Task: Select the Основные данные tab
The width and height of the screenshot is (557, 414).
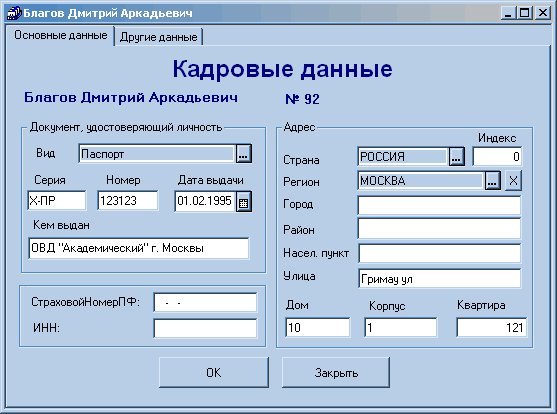Action: [x=60, y=35]
